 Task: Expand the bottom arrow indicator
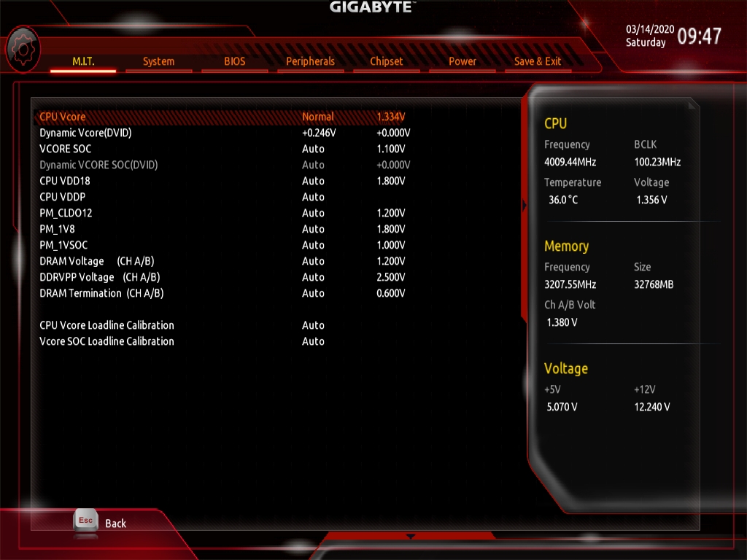[x=411, y=537]
